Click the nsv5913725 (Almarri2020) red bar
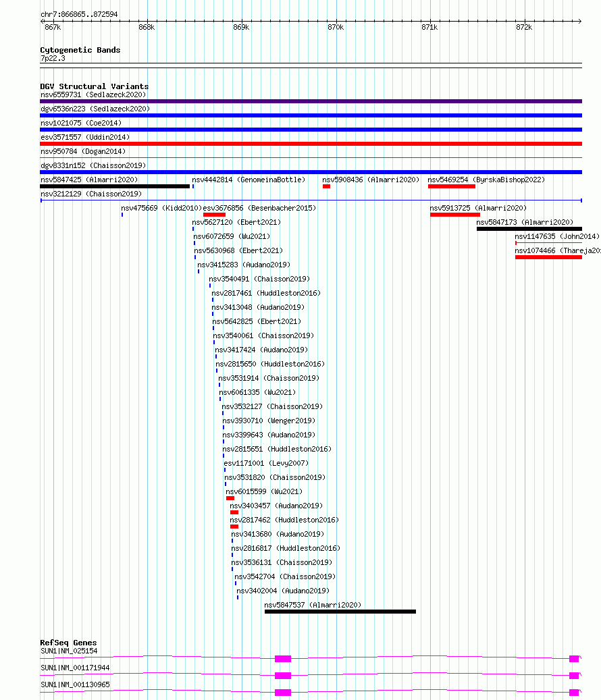 click(x=455, y=215)
